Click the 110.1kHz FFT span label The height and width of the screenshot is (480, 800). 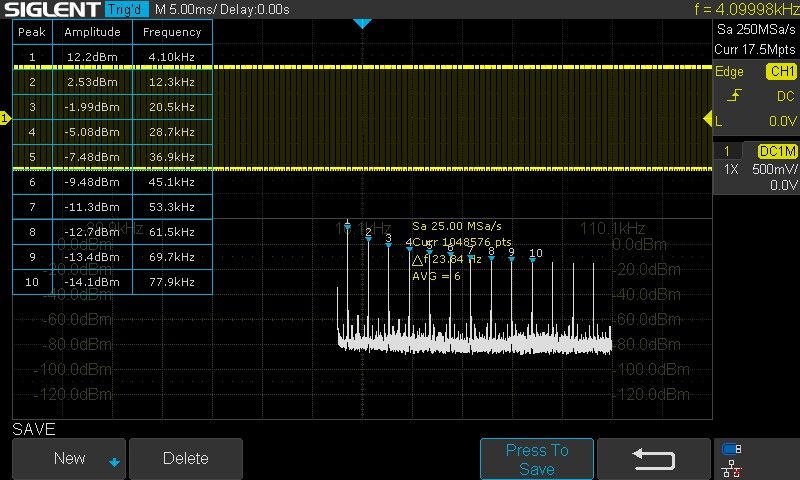tap(612, 228)
